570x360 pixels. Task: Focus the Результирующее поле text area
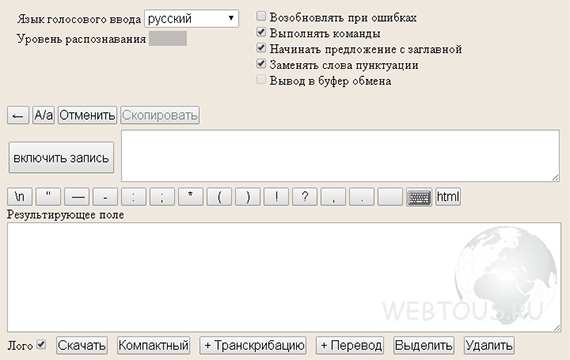click(x=284, y=277)
